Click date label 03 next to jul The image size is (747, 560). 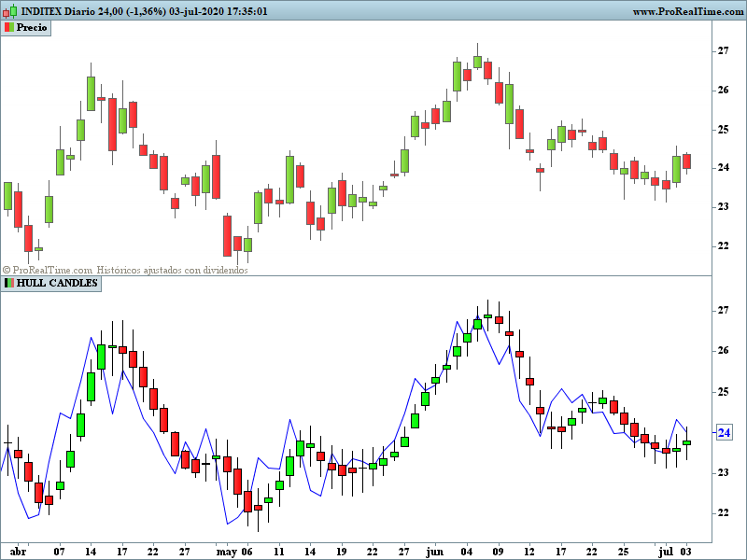[686, 552]
